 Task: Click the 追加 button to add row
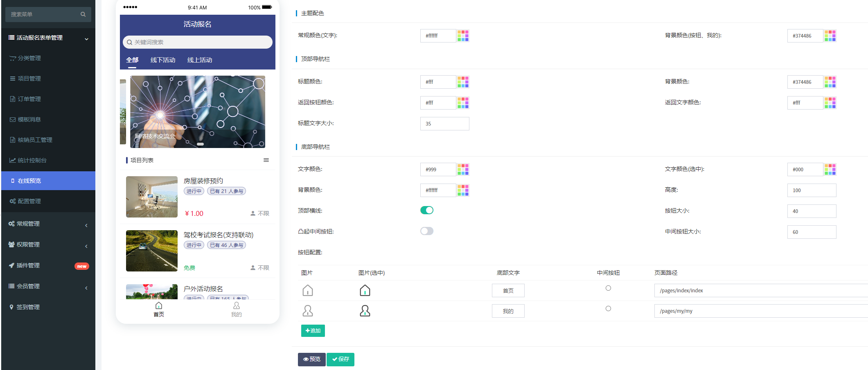click(313, 331)
